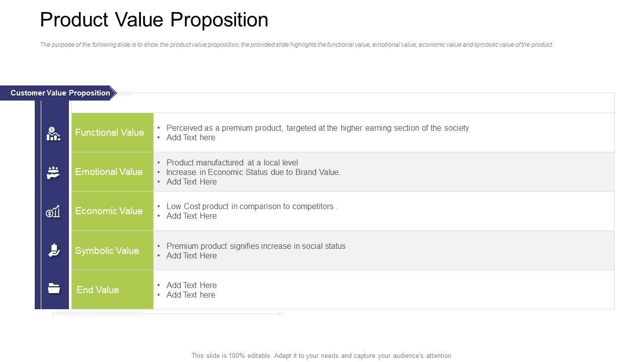Click the 'Premium product signifies' bullet text
This screenshot has height=362, width=644.
coord(256,246)
